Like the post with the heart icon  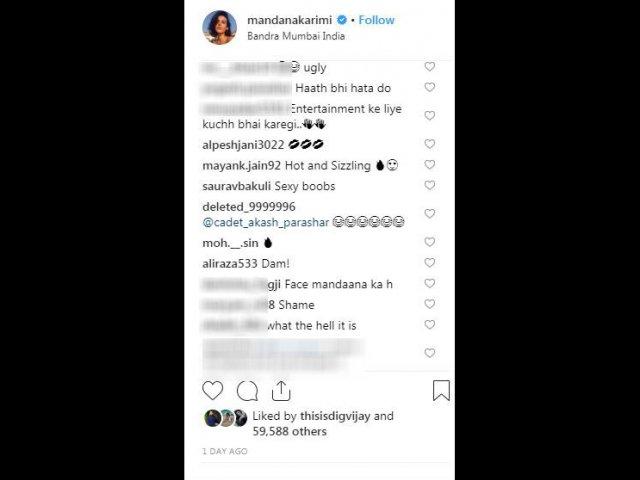pyautogui.click(x=213, y=391)
